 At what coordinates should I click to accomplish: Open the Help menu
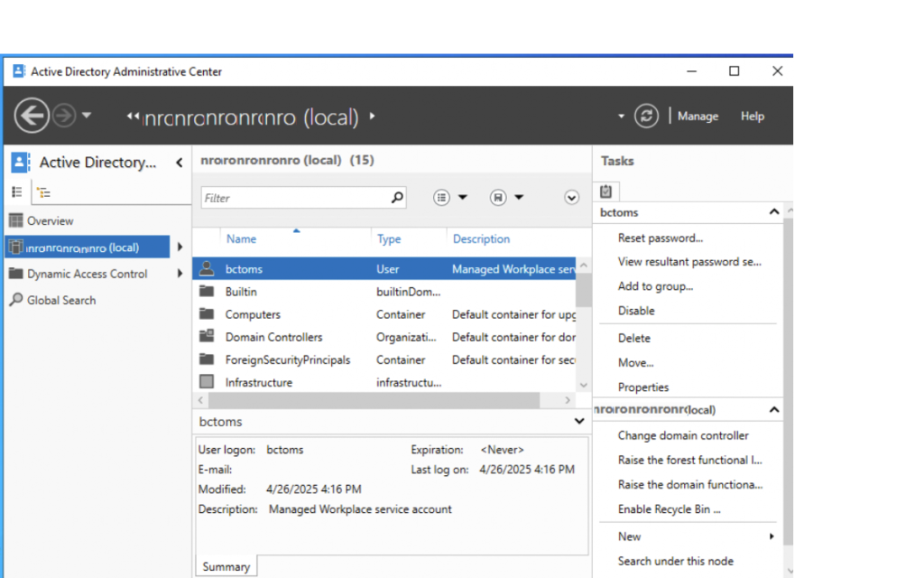(x=752, y=117)
